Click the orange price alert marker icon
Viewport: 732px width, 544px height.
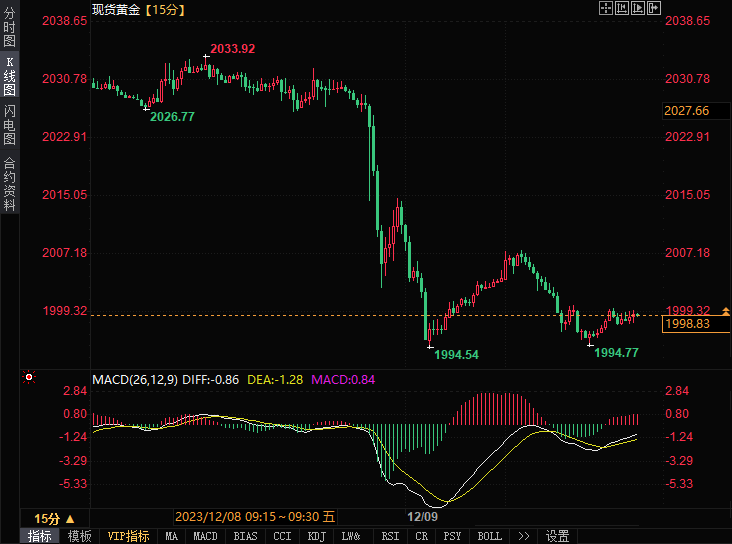point(725,311)
